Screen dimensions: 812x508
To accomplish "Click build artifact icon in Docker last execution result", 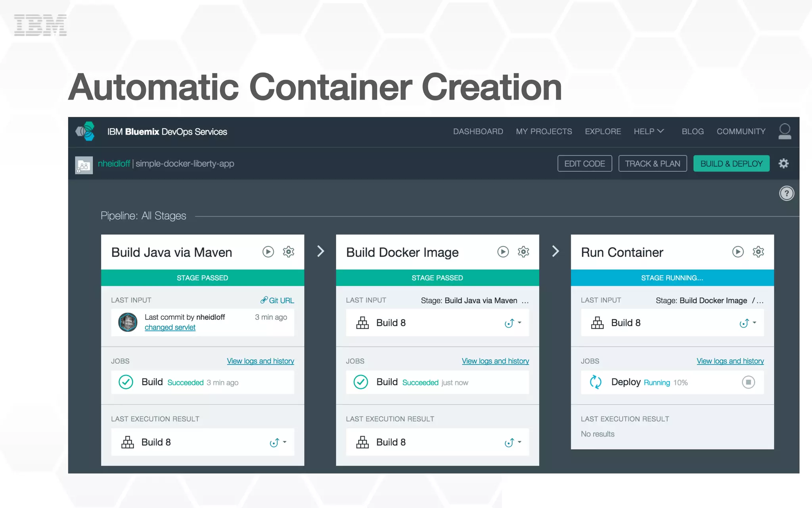I will (362, 442).
